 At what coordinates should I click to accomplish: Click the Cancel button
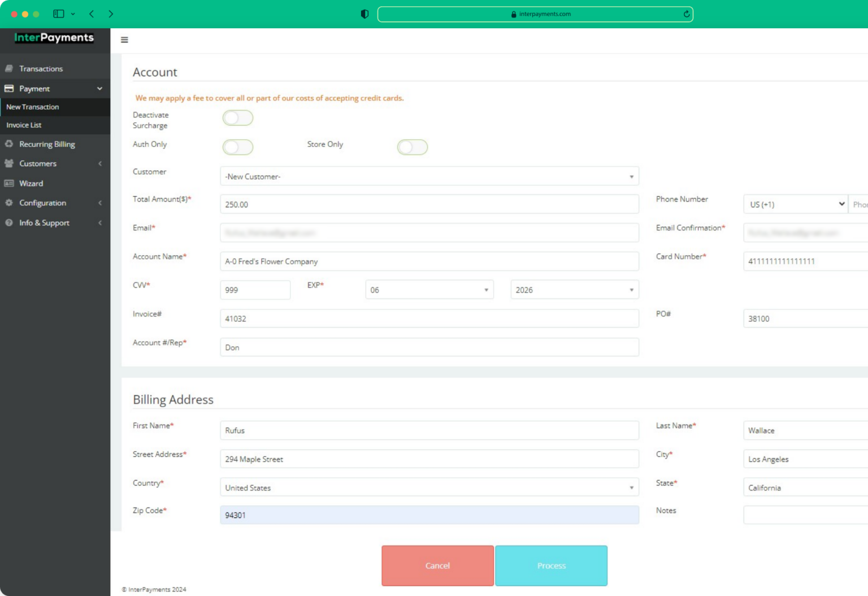(x=437, y=565)
